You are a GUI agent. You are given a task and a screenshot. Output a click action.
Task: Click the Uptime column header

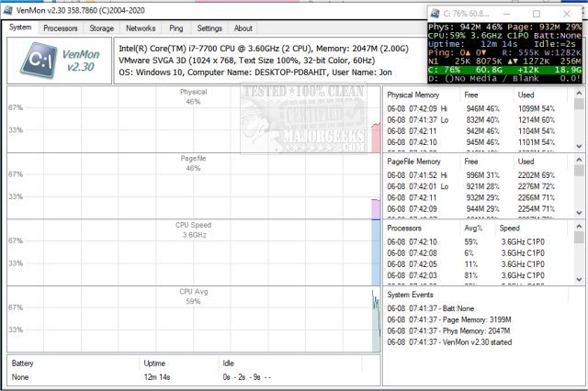[154, 363]
